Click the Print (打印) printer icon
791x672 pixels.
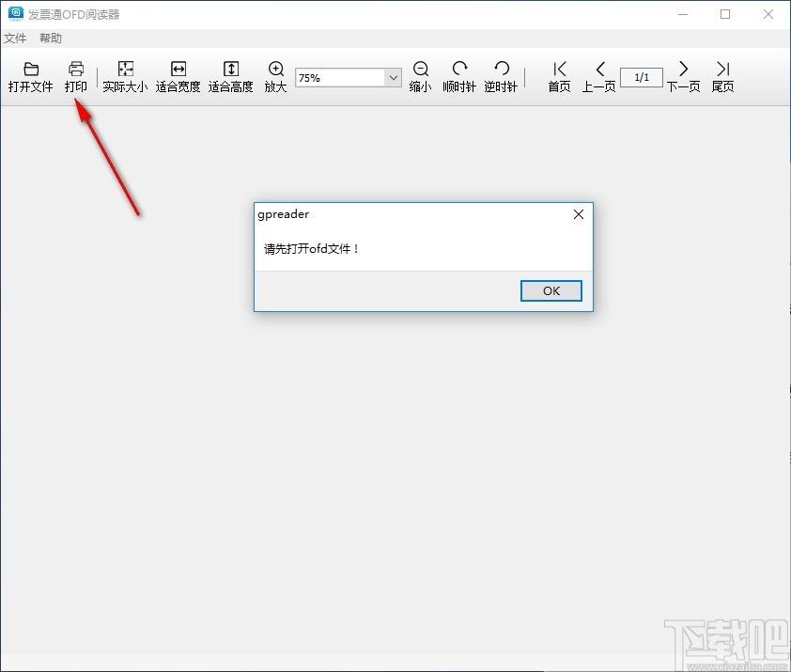(x=76, y=69)
